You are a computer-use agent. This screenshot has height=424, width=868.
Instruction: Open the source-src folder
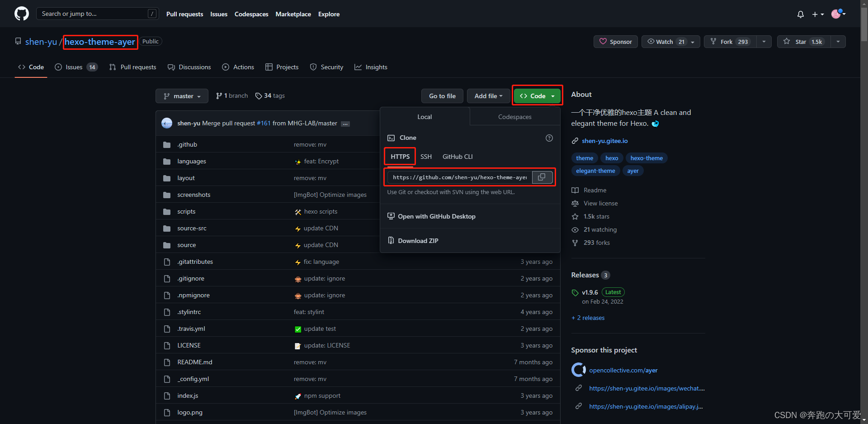pos(192,228)
